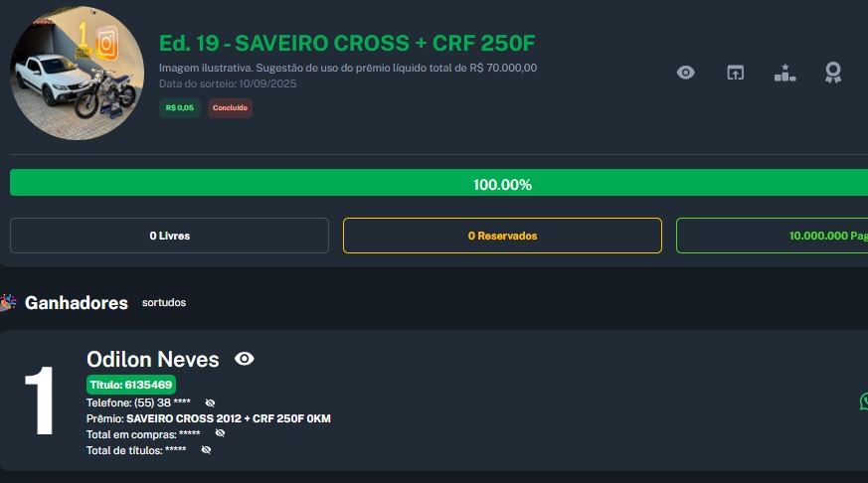The image size is (868, 483).
Task: Click the award ribbon icon
Action: tap(833, 73)
